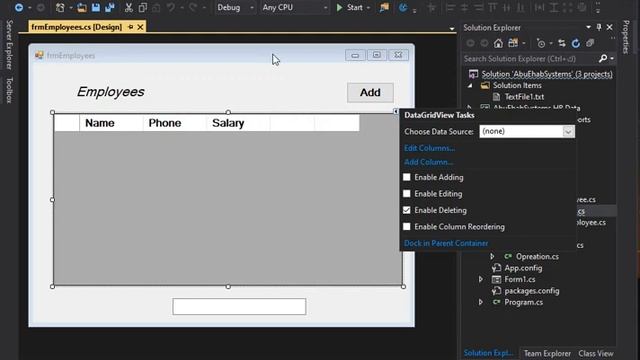Click Sync with Active Document icon
This screenshot has width=640, height=360.
[x=562, y=43]
